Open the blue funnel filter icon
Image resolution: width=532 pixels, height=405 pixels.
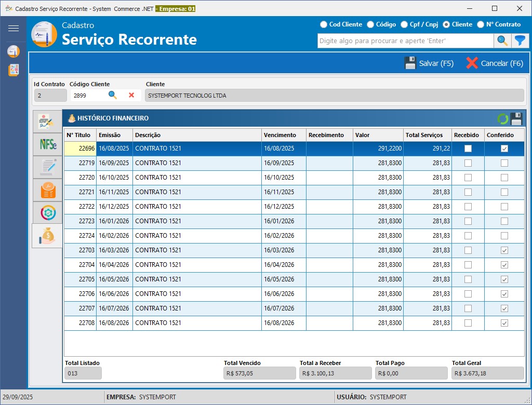point(520,41)
